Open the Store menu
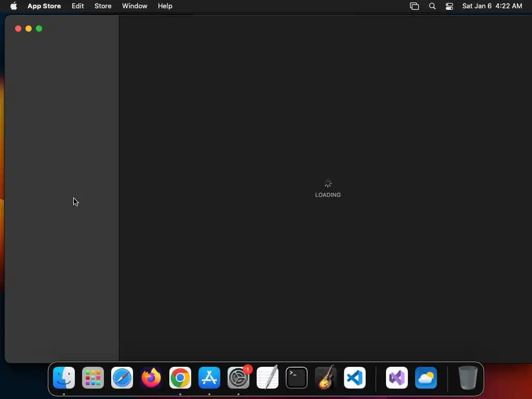532x399 pixels. click(x=103, y=6)
